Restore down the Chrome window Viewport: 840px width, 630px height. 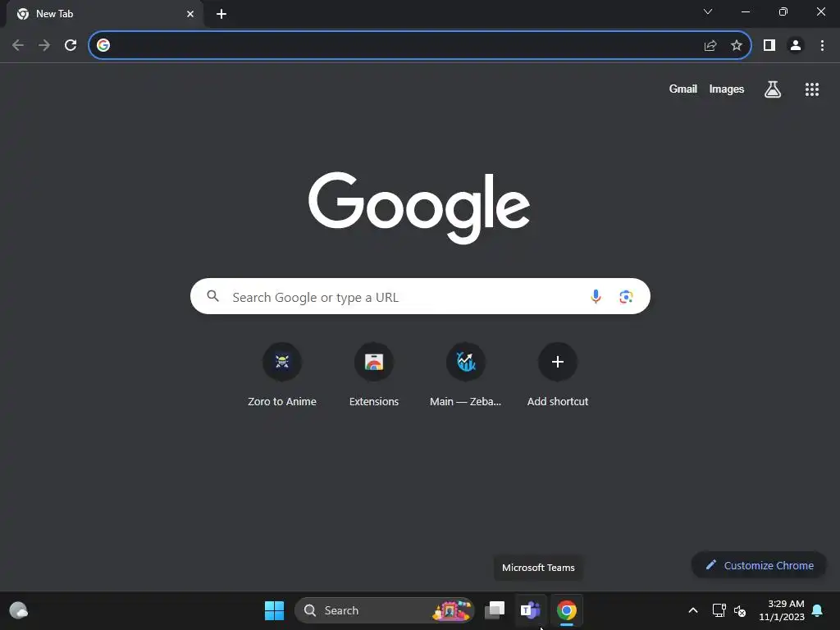(x=783, y=11)
